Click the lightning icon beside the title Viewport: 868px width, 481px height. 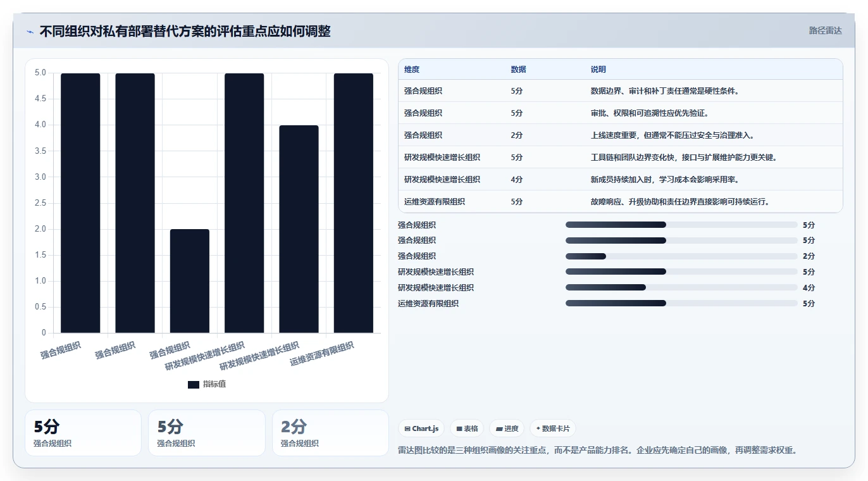point(30,32)
